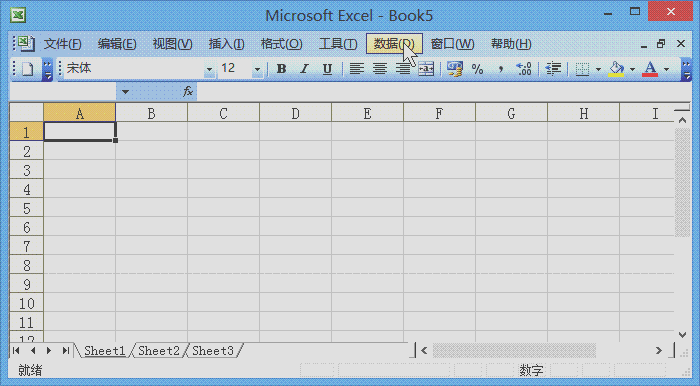Click the Decrease Indent icon
700x386 pixels.
coord(554,69)
